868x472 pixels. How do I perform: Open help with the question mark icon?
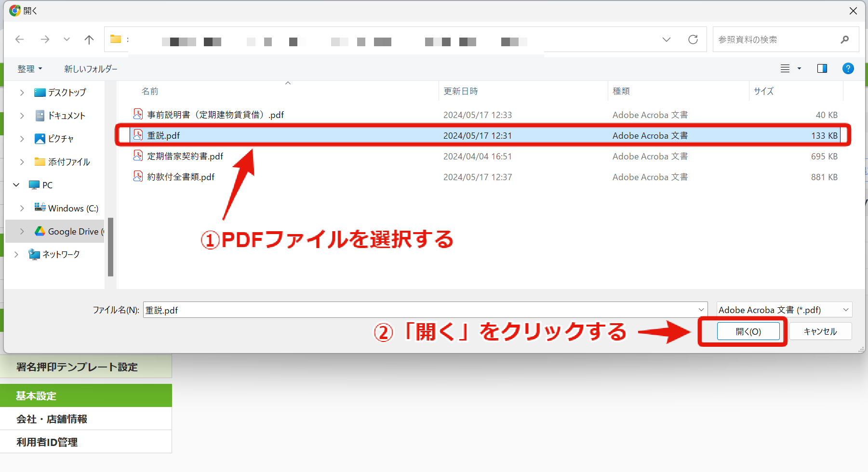(848, 68)
